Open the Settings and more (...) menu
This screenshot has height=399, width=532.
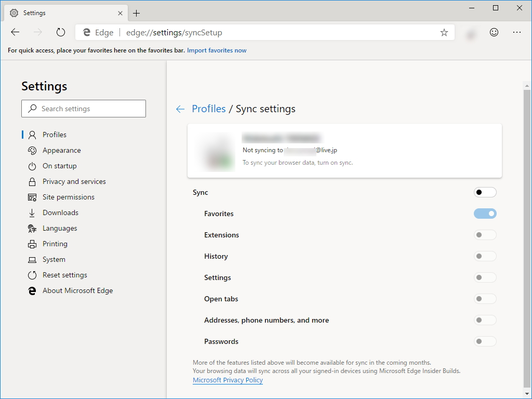pos(517,32)
